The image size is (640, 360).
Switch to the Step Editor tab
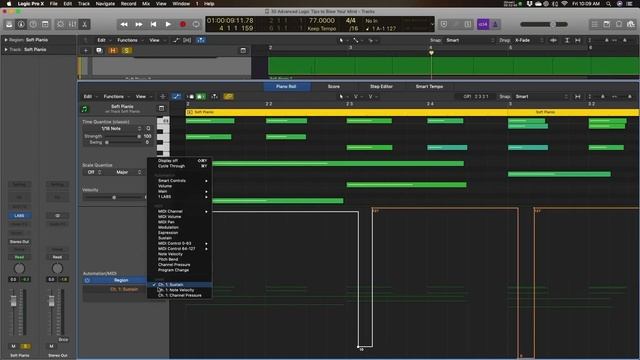(x=381, y=87)
